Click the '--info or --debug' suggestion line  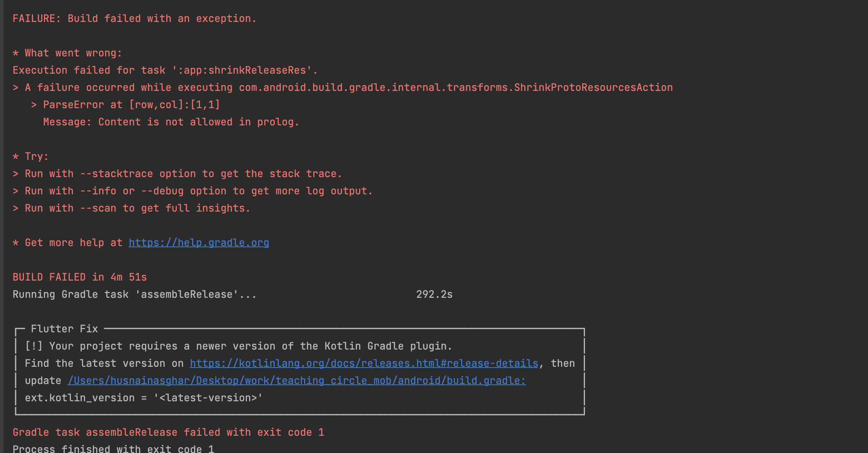tap(192, 191)
